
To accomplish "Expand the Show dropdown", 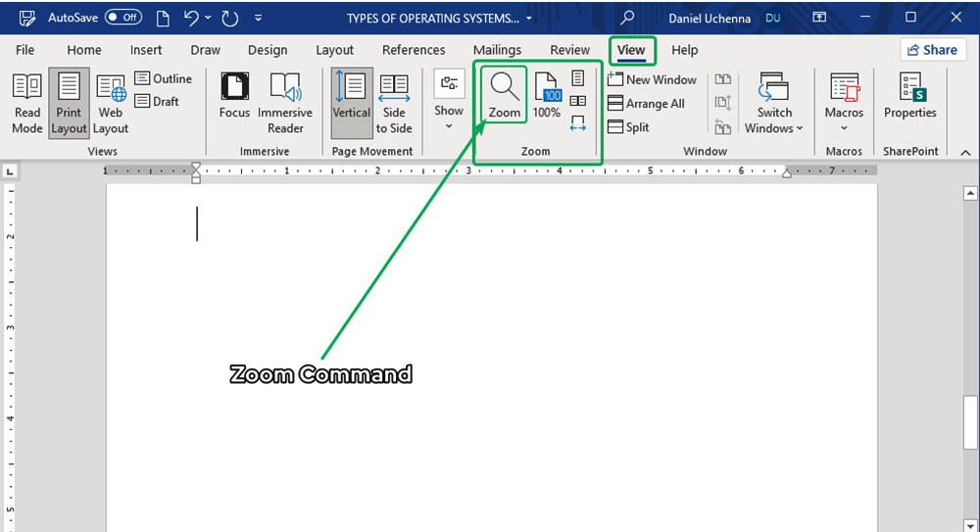I will point(449,103).
